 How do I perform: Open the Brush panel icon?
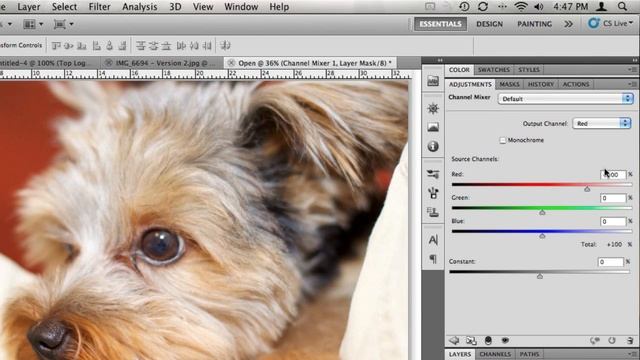pyautogui.click(x=433, y=193)
